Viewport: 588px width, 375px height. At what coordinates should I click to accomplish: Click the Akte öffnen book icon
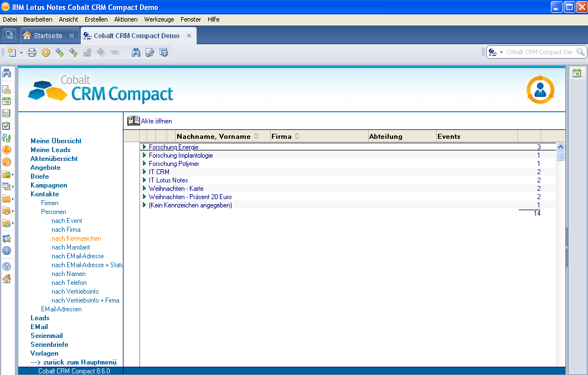coord(133,121)
